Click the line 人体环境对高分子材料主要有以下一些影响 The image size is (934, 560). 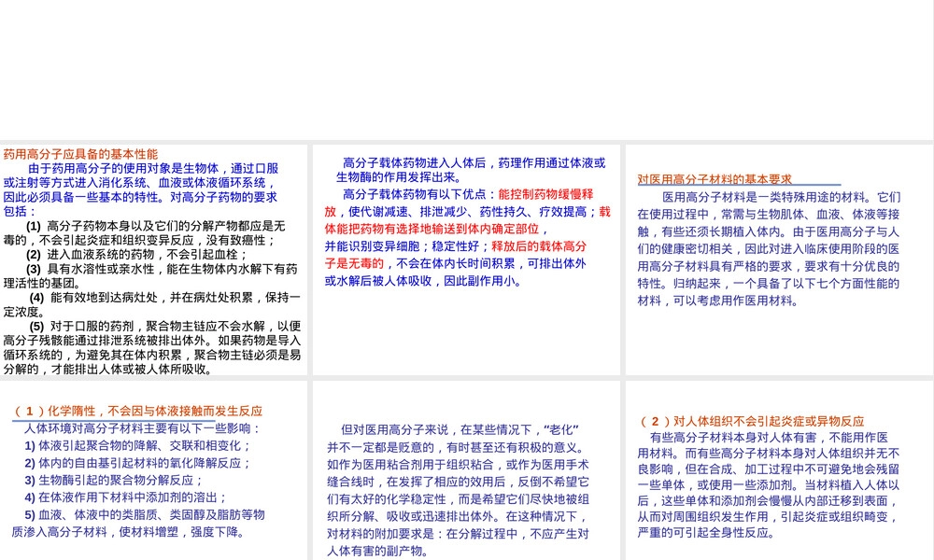pos(142,428)
